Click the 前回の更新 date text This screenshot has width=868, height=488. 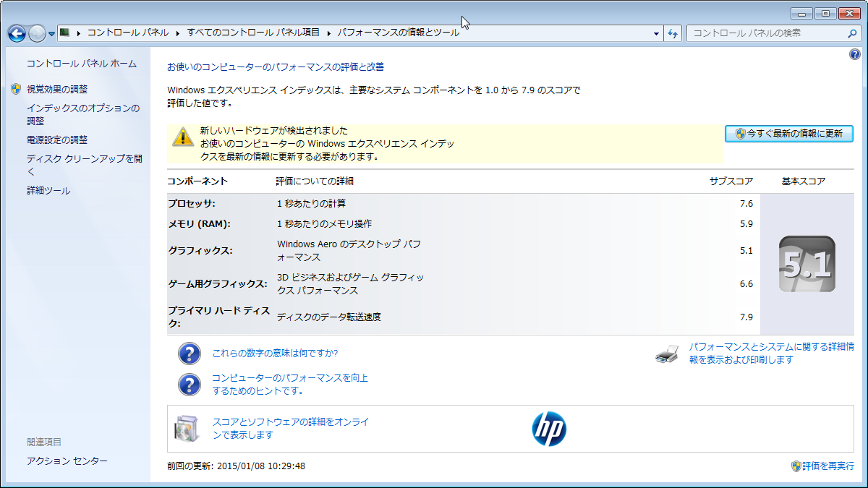coord(236,466)
